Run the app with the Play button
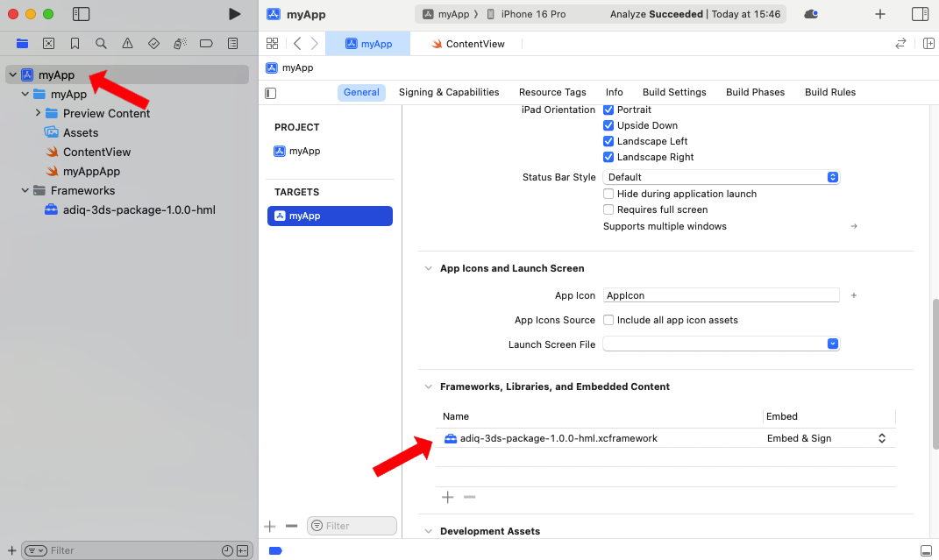This screenshot has width=939, height=560. [235, 14]
